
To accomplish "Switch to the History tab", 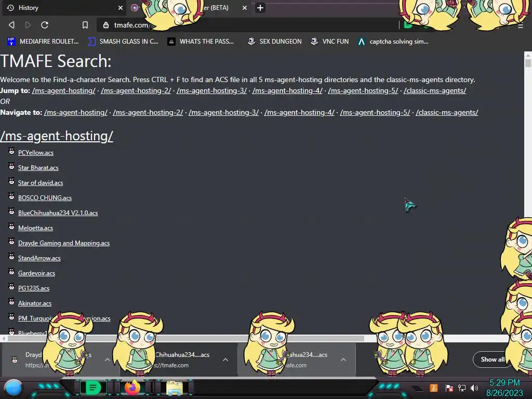I will click(64, 8).
